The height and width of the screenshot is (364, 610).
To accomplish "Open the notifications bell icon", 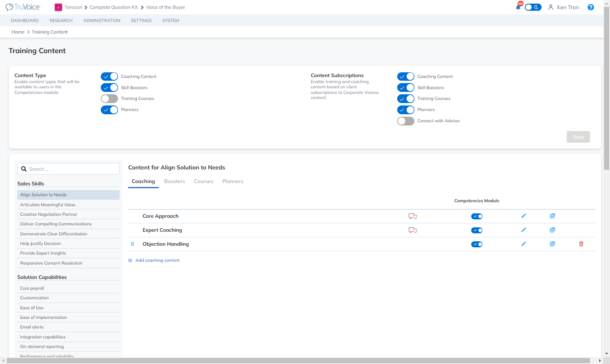I will pyautogui.click(x=519, y=6).
